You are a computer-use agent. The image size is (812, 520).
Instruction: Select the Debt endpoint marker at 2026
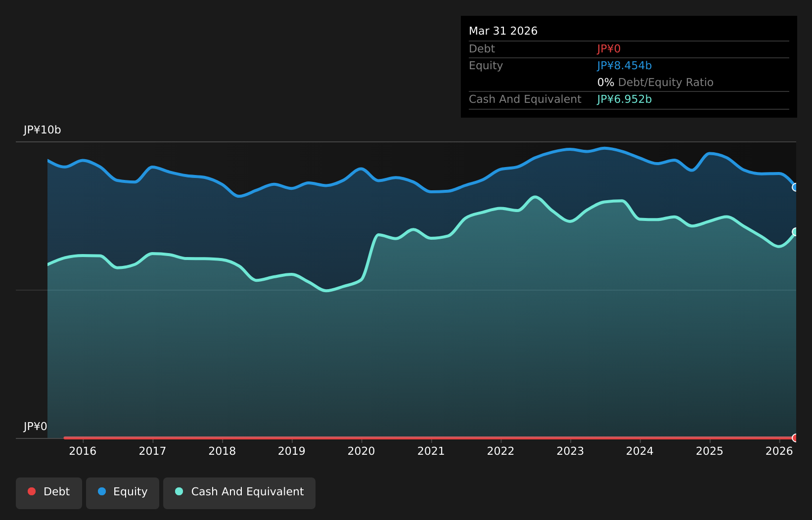tap(796, 438)
